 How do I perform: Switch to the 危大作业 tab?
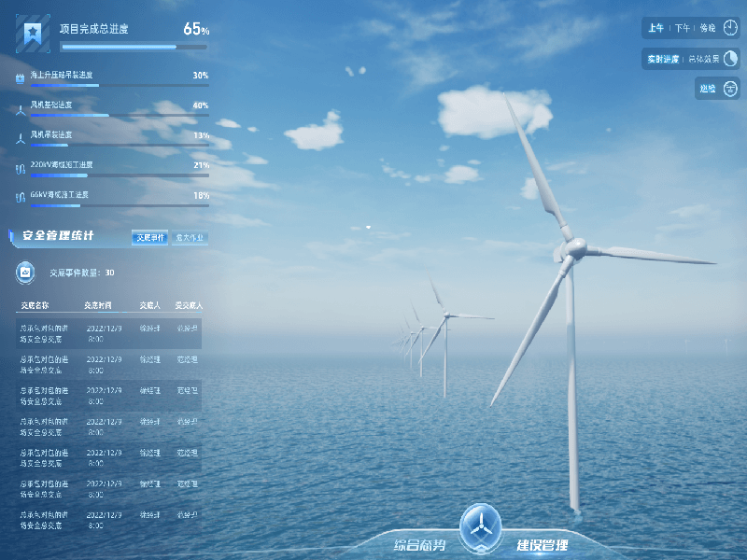coord(190,238)
